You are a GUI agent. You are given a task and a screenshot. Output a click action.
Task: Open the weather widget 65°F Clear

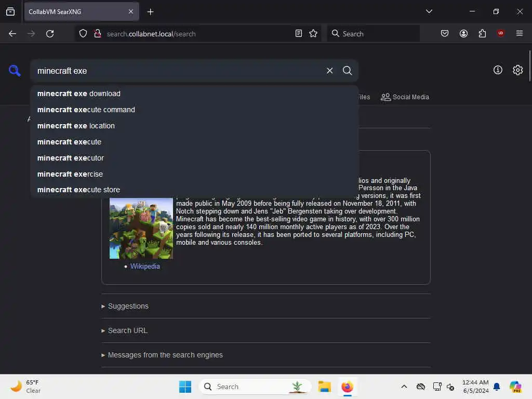pos(26,387)
